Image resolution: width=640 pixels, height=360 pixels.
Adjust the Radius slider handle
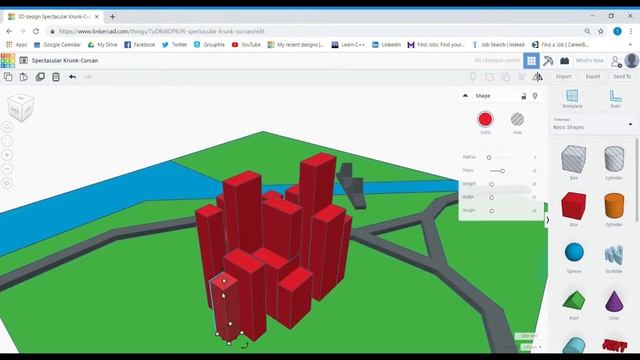[489, 157]
